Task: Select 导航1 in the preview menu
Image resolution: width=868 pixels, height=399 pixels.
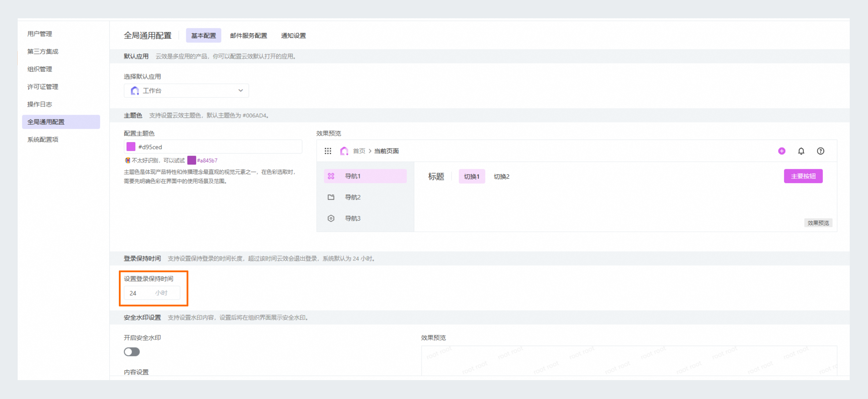Action: [x=365, y=176]
